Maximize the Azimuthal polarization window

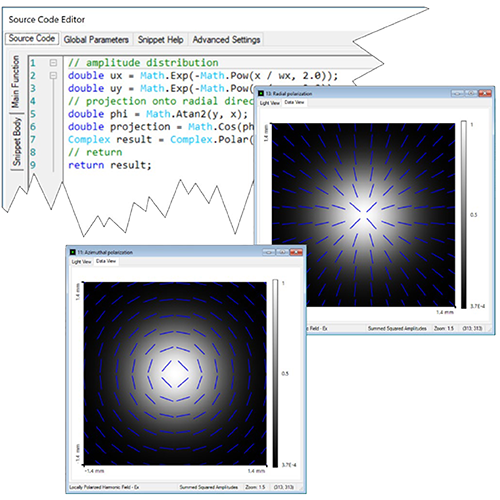click(282, 252)
